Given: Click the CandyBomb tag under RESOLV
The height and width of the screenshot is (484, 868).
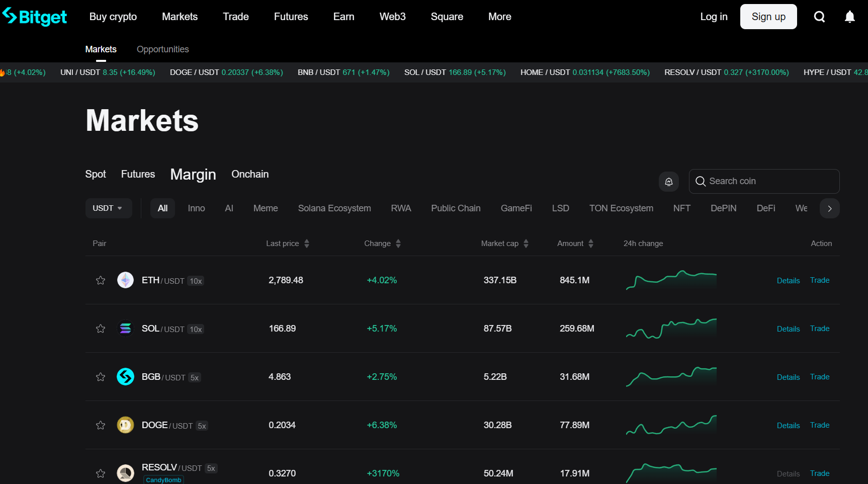Looking at the screenshot, I should point(163,480).
